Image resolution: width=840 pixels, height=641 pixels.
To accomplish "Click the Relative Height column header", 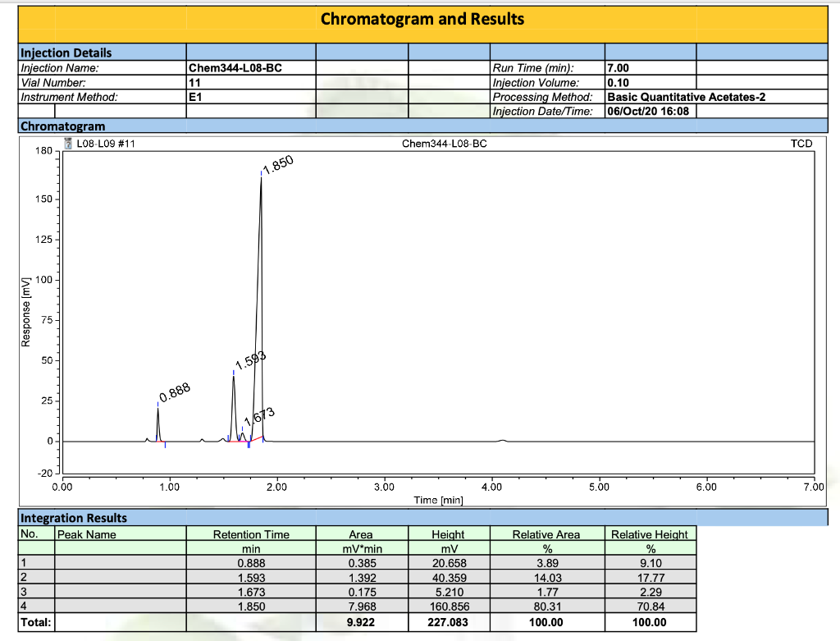I will (x=650, y=534).
